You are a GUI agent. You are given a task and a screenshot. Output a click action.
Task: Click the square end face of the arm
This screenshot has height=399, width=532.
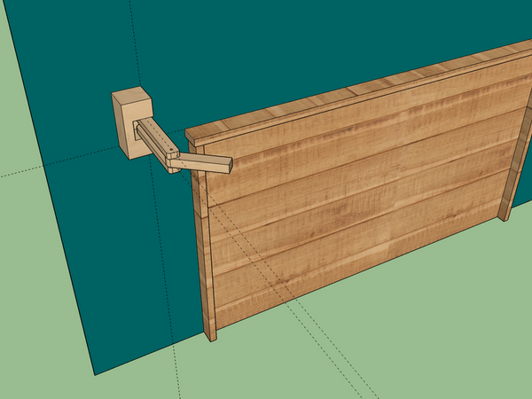(x=228, y=164)
